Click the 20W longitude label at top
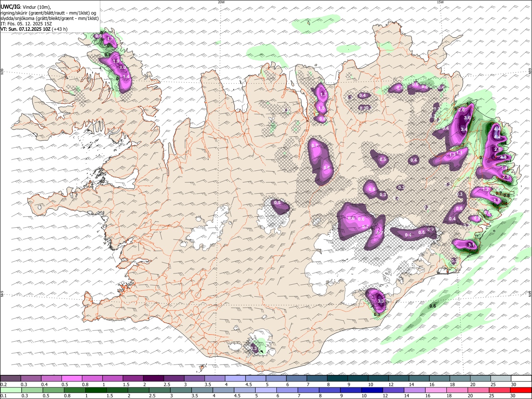 coord(221,2)
